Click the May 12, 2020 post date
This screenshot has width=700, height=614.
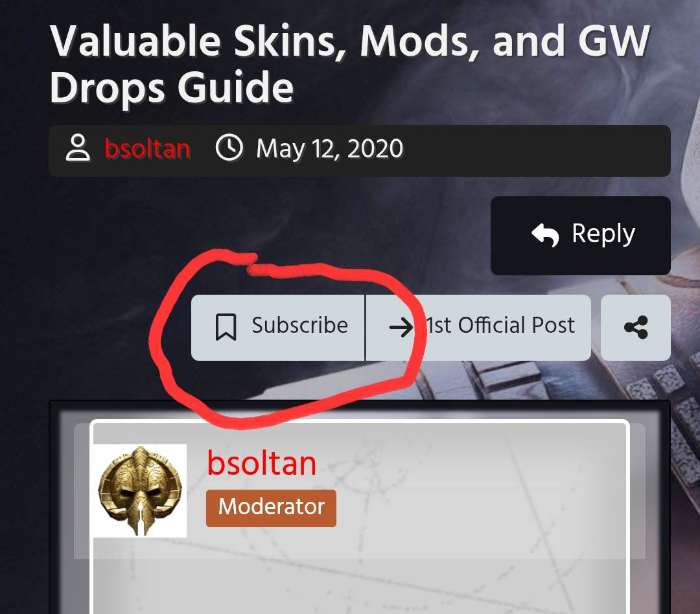pos(329,148)
